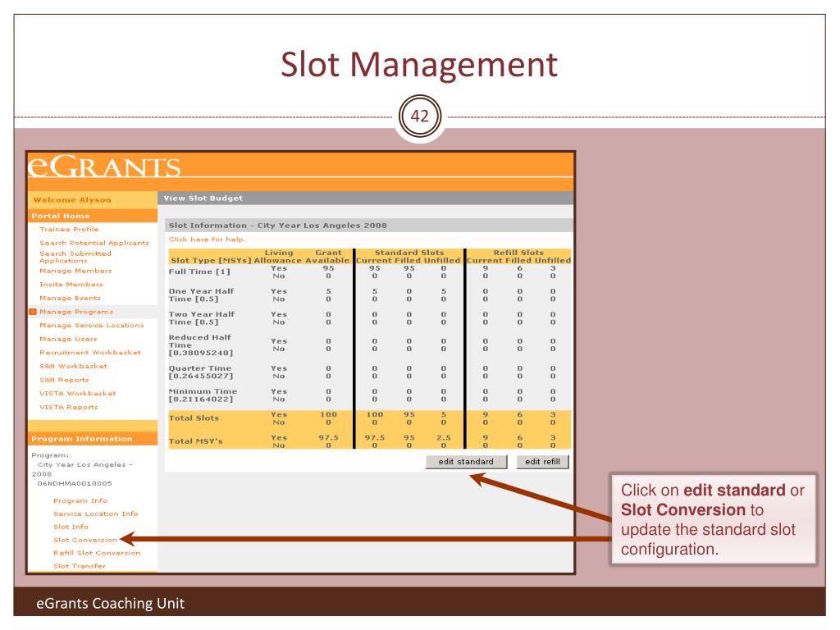The height and width of the screenshot is (630, 840).
Task: Click the eGrants logo
Action: [x=104, y=166]
